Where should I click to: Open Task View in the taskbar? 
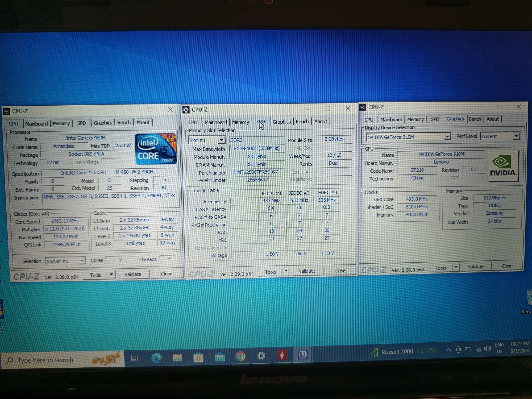coord(135,358)
